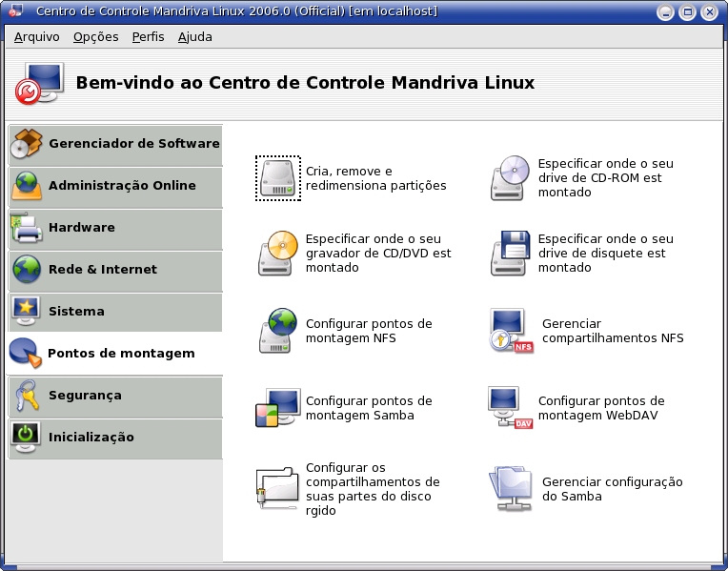Maximize the Centro de Controle window
Image resolution: width=728 pixels, height=571 pixels.
[687, 11]
